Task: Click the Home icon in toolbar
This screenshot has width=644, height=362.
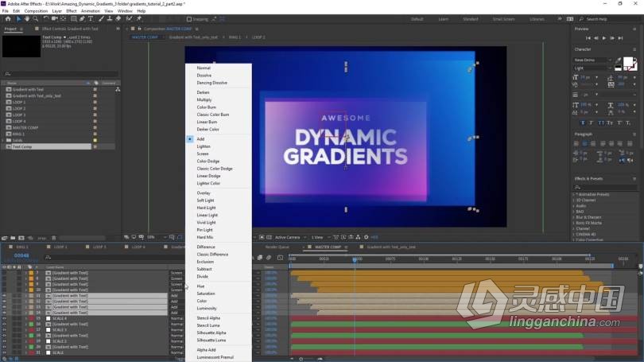Action: (x=8, y=19)
